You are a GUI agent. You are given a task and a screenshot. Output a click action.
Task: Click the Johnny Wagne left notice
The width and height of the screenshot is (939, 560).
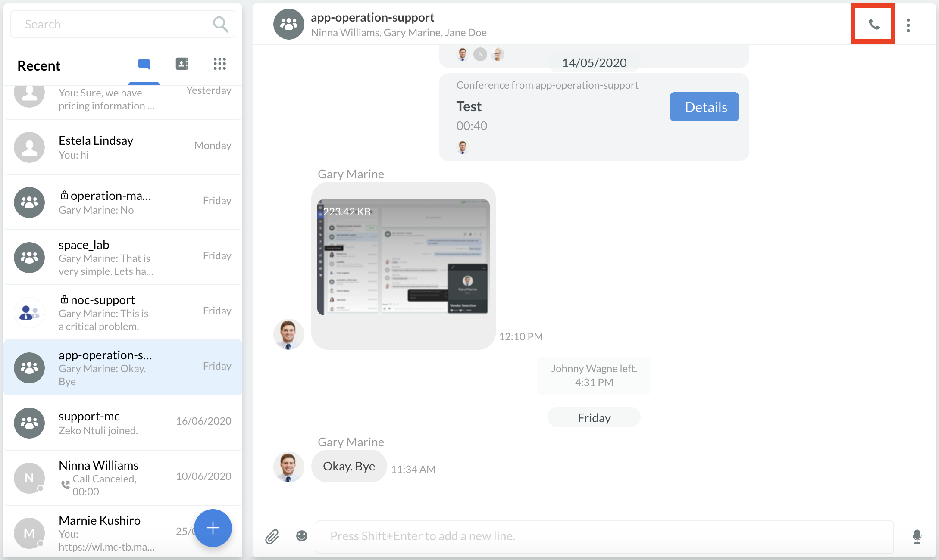(594, 375)
